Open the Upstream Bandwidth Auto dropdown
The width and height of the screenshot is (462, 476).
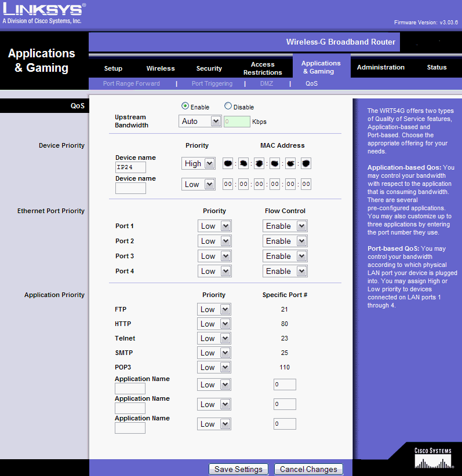(x=200, y=121)
